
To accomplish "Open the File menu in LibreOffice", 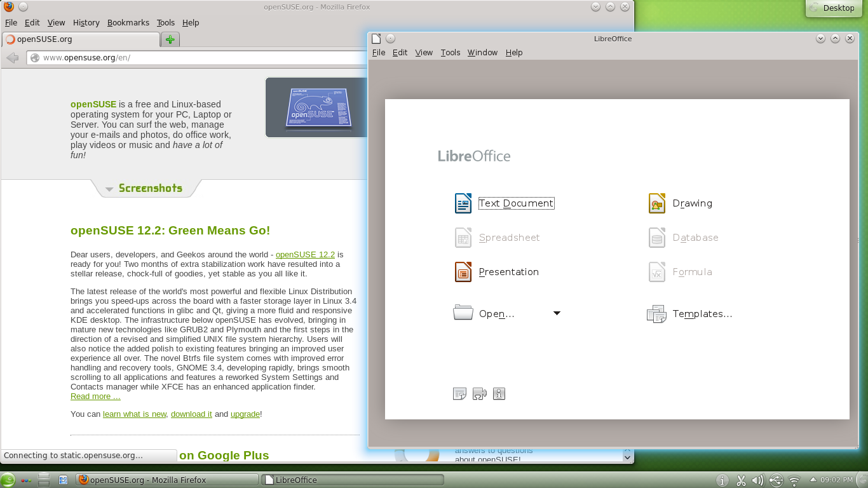I will [x=379, y=53].
